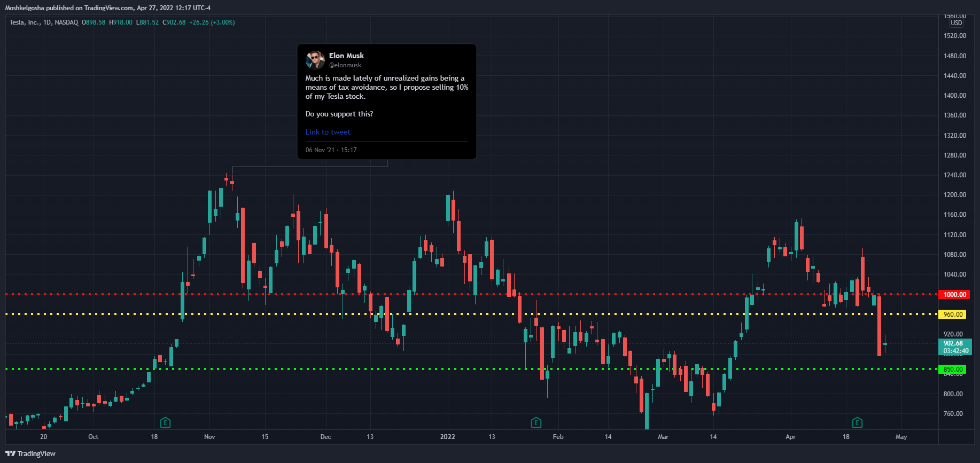Click the 1520.00 tick on the price axis
Image resolution: width=980 pixels, height=463 pixels.
pyautogui.click(x=955, y=36)
